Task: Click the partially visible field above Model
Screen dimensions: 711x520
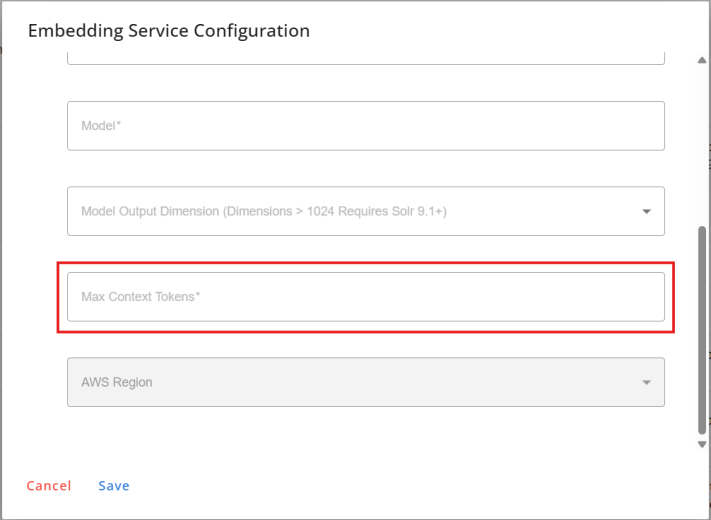Action: coord(365,58)
